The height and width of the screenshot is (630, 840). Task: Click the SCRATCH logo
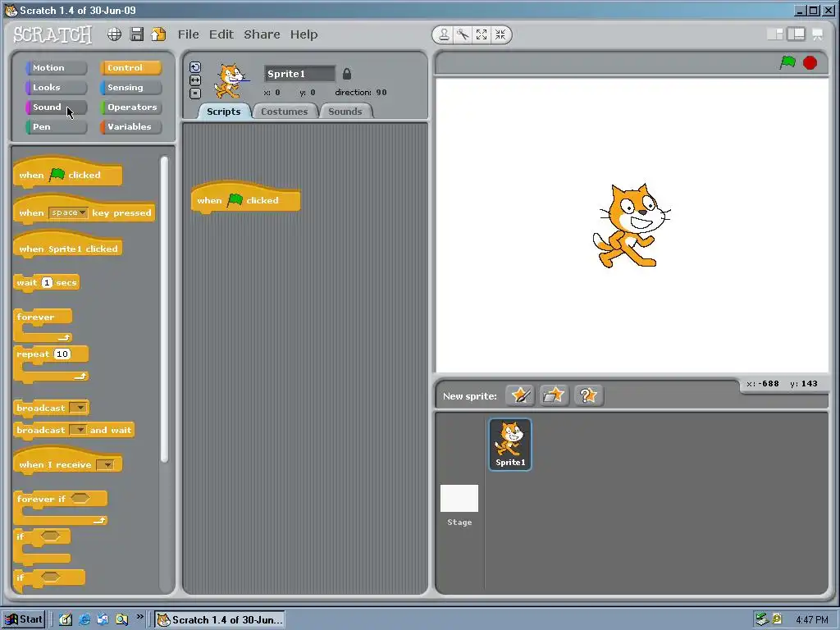[x=52, y=34]
